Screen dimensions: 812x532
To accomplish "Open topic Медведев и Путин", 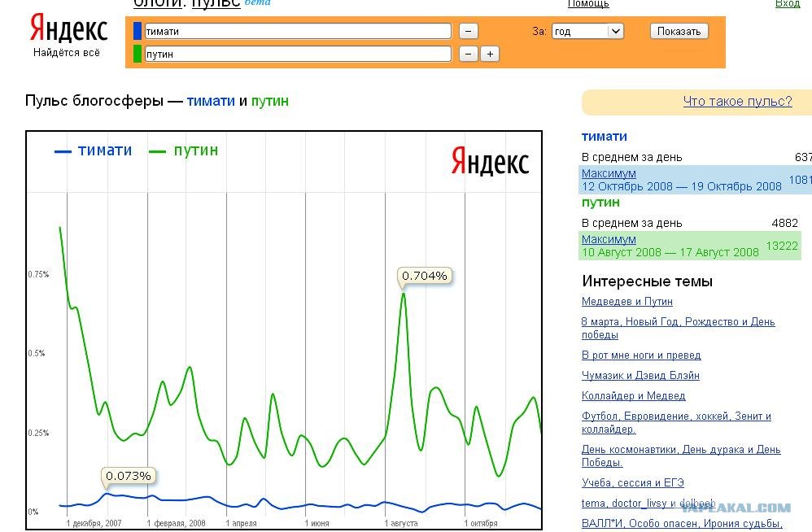I will [627, 301].
